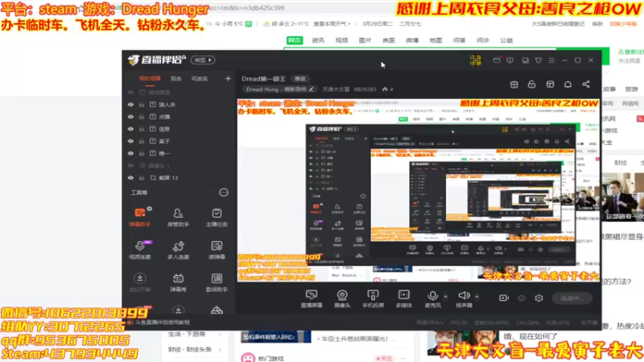The width and height of the screenshot is (644, 362).
Task: Select 视频 tab in background browser
Action: click(341, 40)
